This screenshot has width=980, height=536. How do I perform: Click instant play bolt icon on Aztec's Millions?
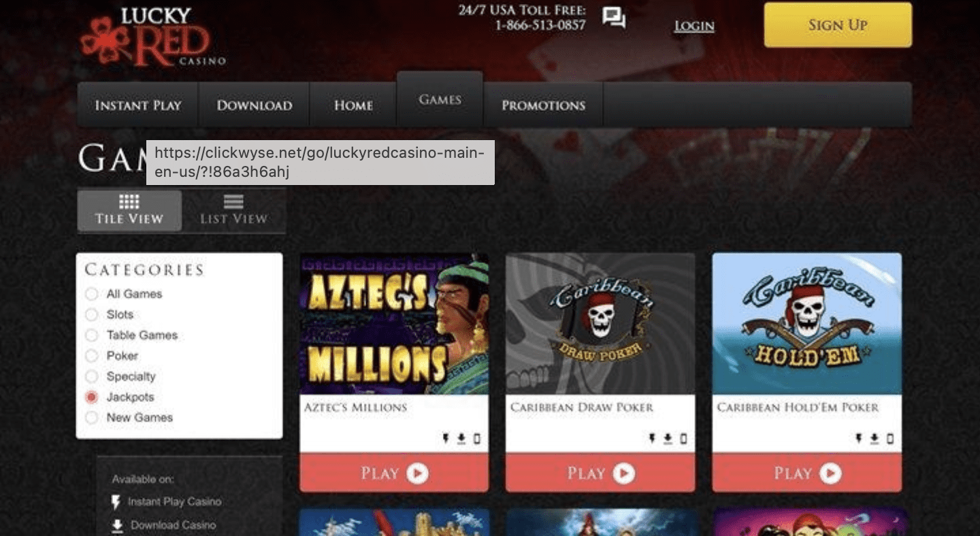pyautogui.click(x=446, y=439)
